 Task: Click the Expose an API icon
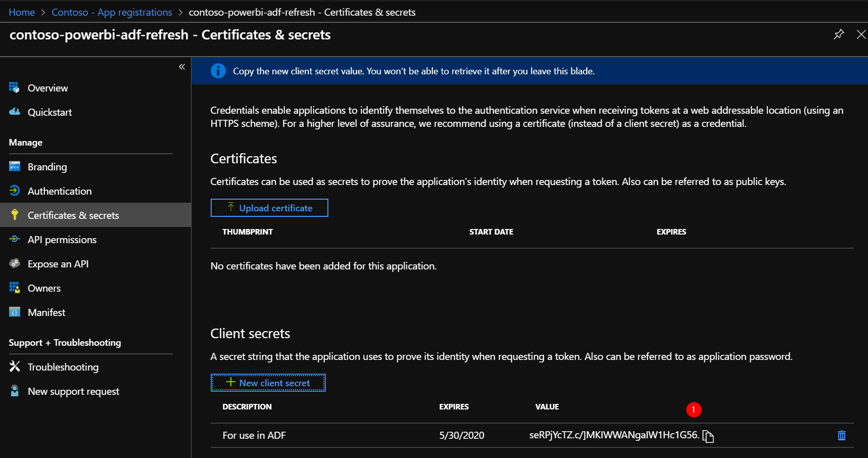click(x=15, y=263)
